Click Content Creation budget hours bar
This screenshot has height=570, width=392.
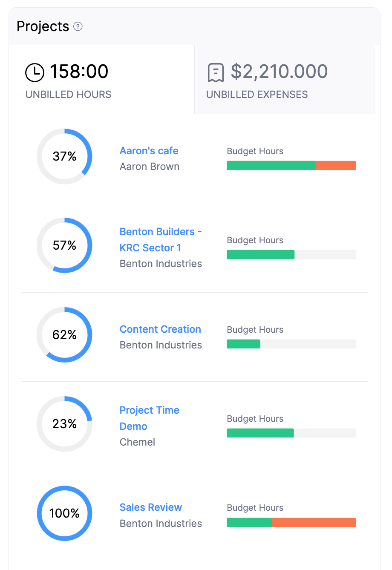click(291, 344)
